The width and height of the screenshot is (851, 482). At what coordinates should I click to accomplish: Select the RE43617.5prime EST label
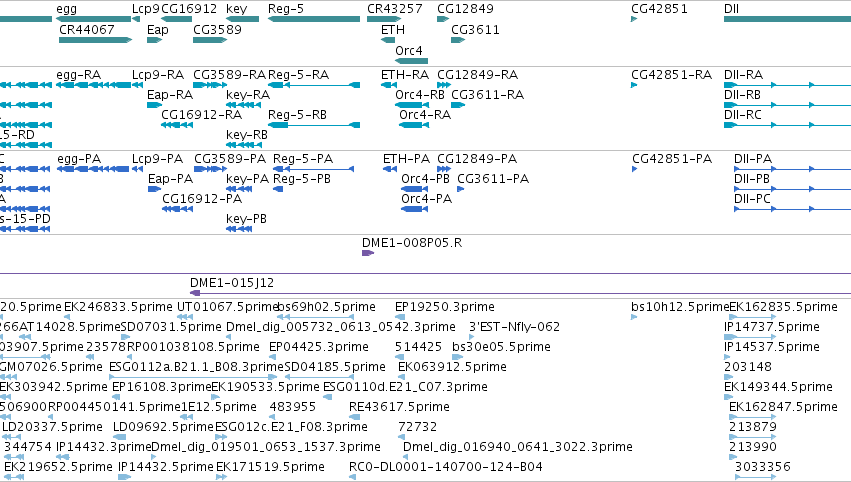tap(399, 407)
